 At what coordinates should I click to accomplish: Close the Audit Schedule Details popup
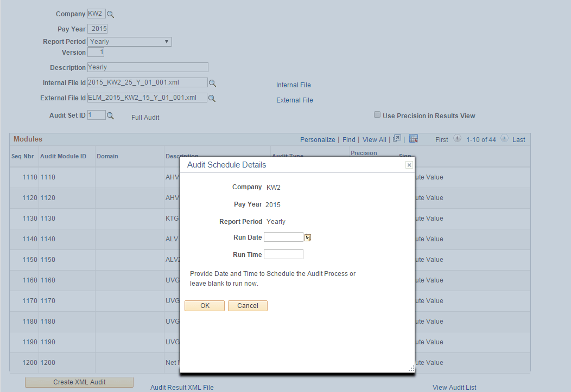pos(409,165)
